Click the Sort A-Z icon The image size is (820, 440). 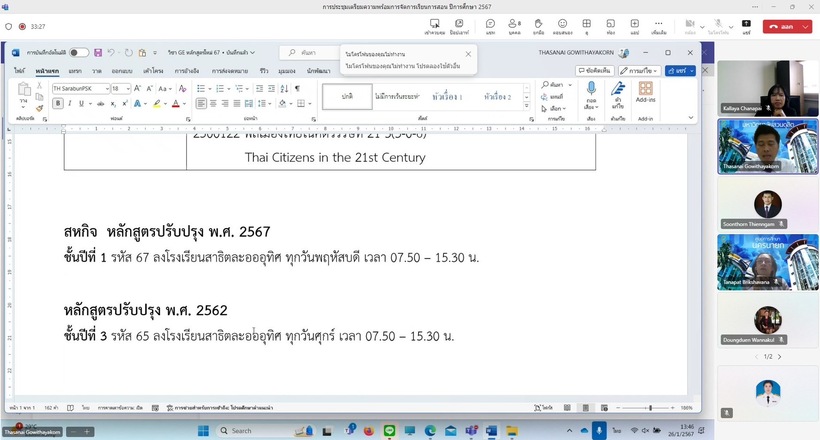pyautogui.click(x=284, y=88)
